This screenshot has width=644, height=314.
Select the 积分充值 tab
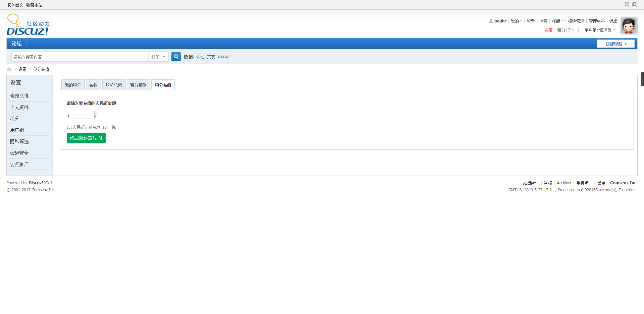point(163,85)
